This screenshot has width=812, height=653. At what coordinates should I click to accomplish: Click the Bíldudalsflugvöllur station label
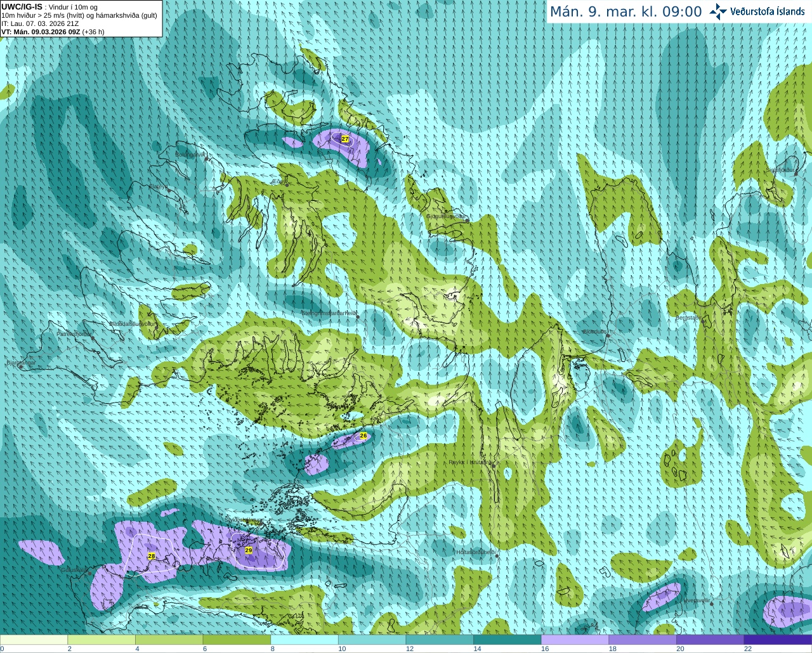(133, 323)
